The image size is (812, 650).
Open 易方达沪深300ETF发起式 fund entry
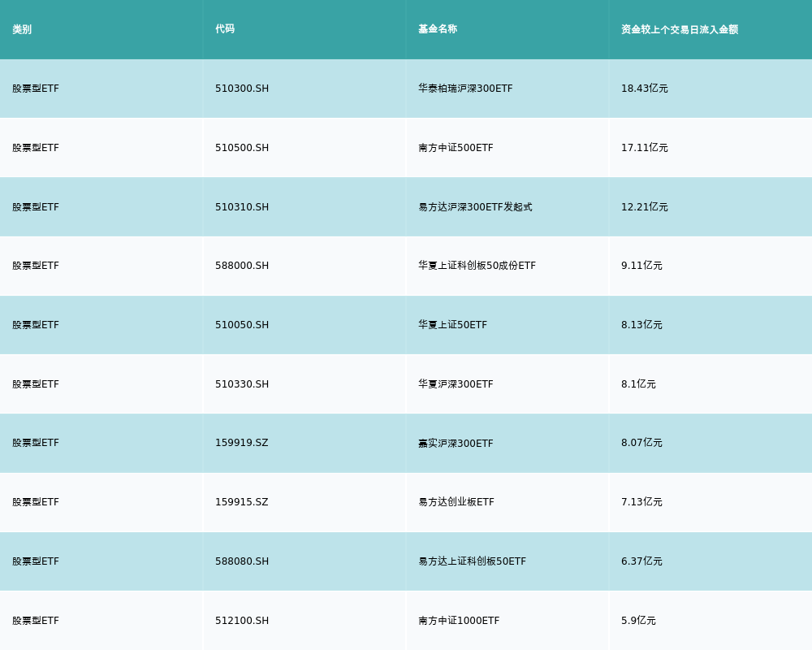(475, 207)
